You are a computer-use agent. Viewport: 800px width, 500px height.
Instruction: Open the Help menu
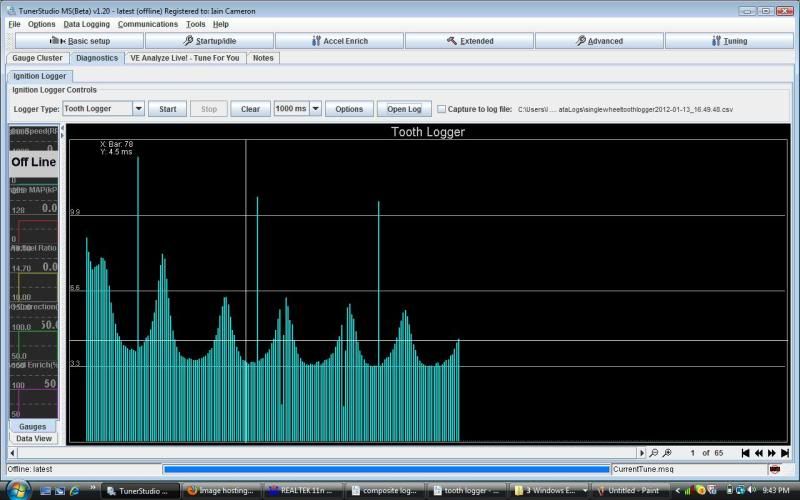(x=220, y=24)
